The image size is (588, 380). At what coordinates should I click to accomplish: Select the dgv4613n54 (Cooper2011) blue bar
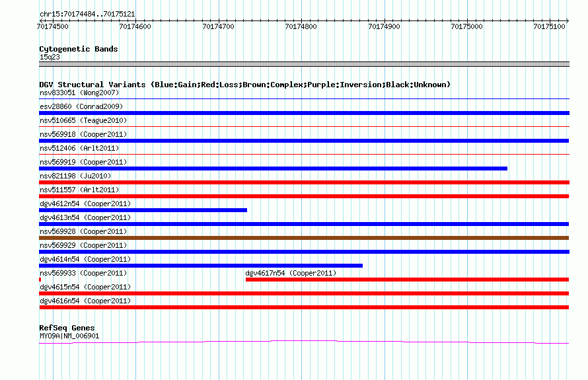tap(304, 224)
